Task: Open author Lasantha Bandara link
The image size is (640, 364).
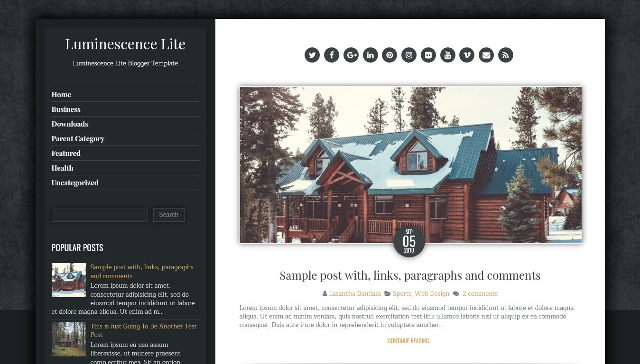Action: coord(355,294)
